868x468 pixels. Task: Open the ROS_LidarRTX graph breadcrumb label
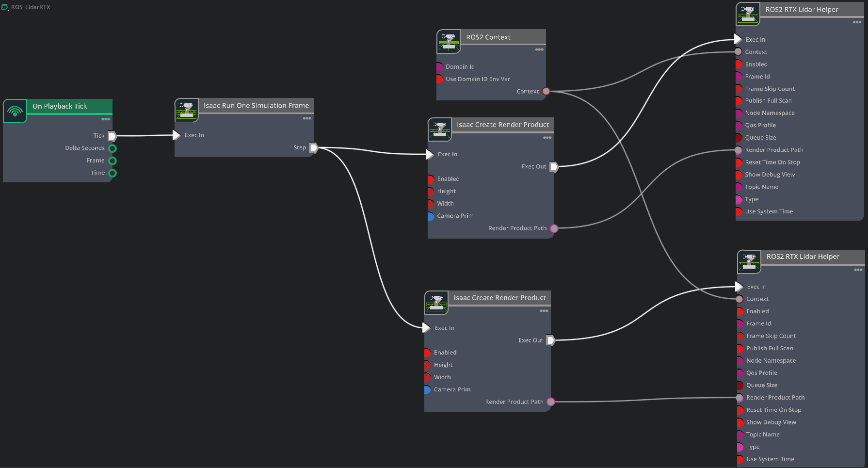pyautogui.click(x=31, y=7)
